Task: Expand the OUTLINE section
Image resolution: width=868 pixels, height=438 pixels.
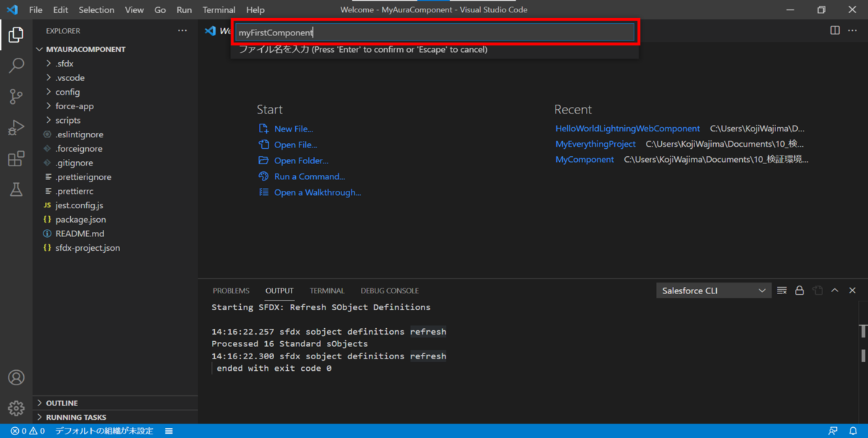Action: point(116,403)
